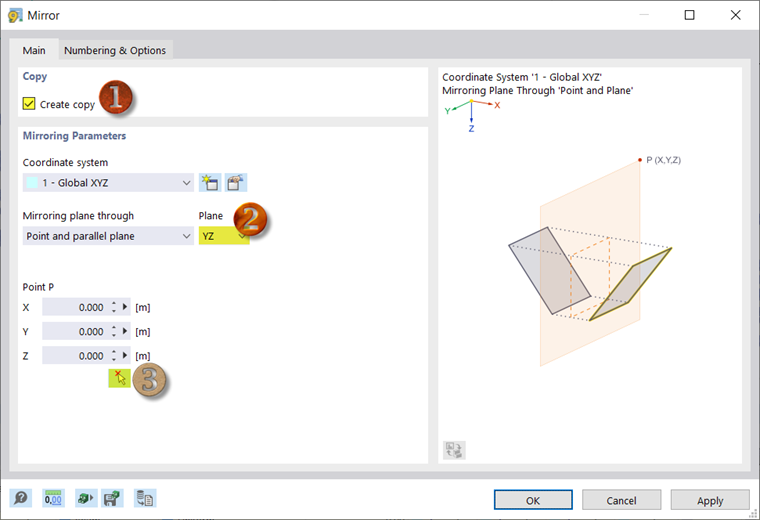
Task: Click the pick point graphically icon
Action: point(119,378)
